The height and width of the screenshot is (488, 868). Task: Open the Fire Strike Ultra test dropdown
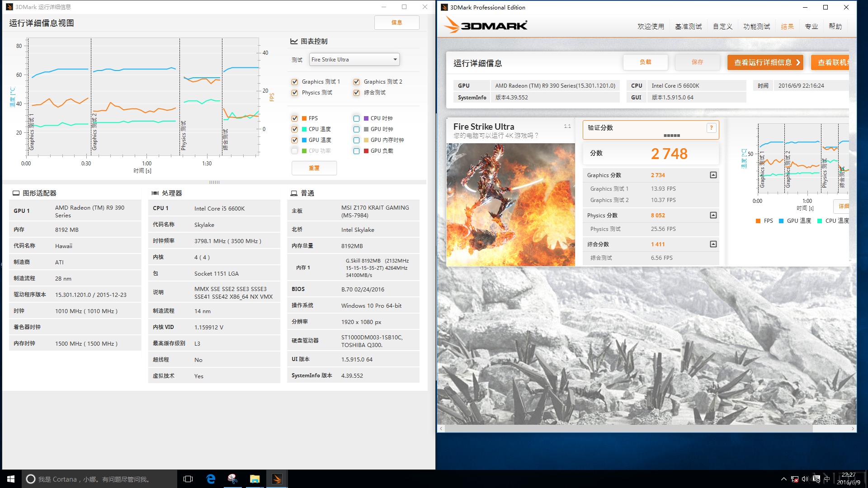[x=354, y=60]
